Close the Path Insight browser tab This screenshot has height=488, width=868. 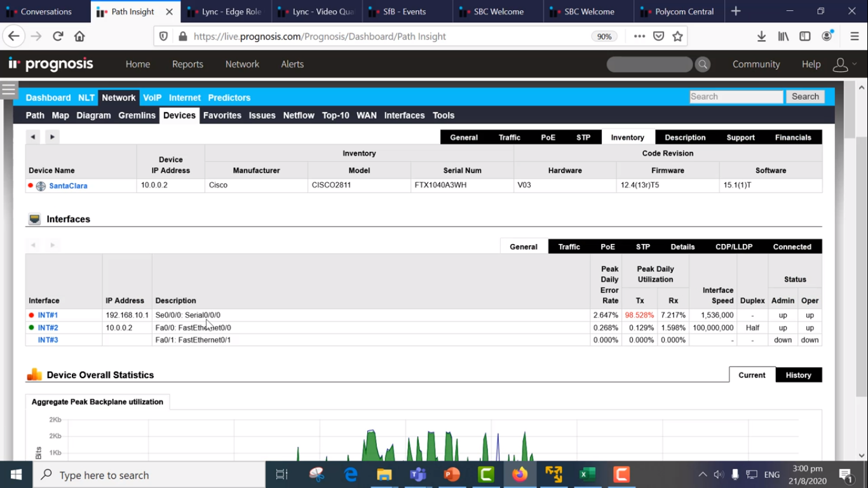point(169,11)
